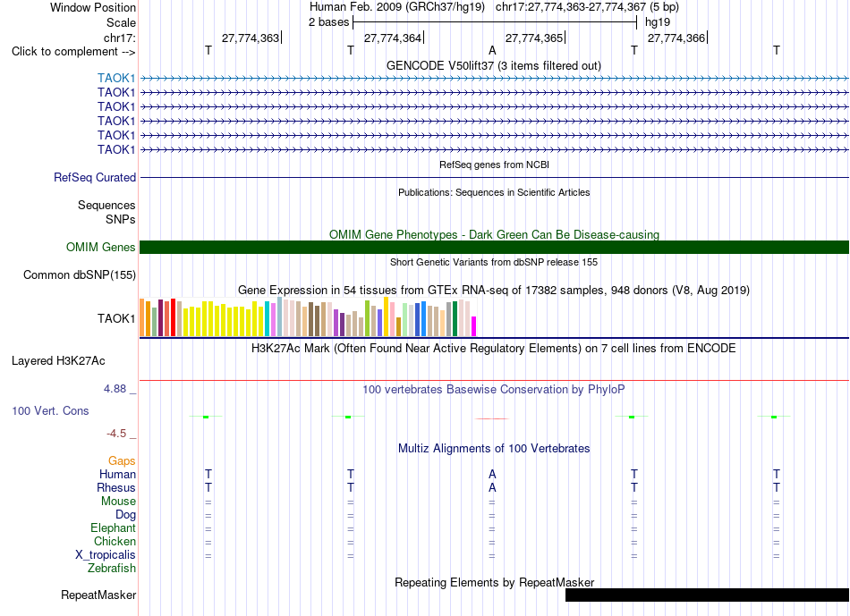Click the A base in the Human alignment row
Viewport: 850px width, 616px height.
point(492,475)
